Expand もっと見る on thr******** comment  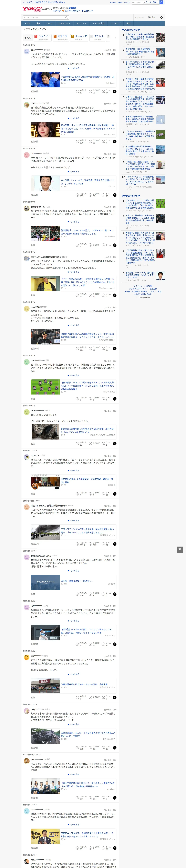[73, 118]
